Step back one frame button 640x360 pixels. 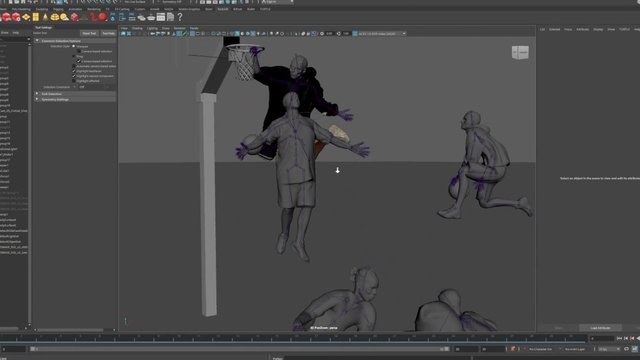tap(626, 338)
